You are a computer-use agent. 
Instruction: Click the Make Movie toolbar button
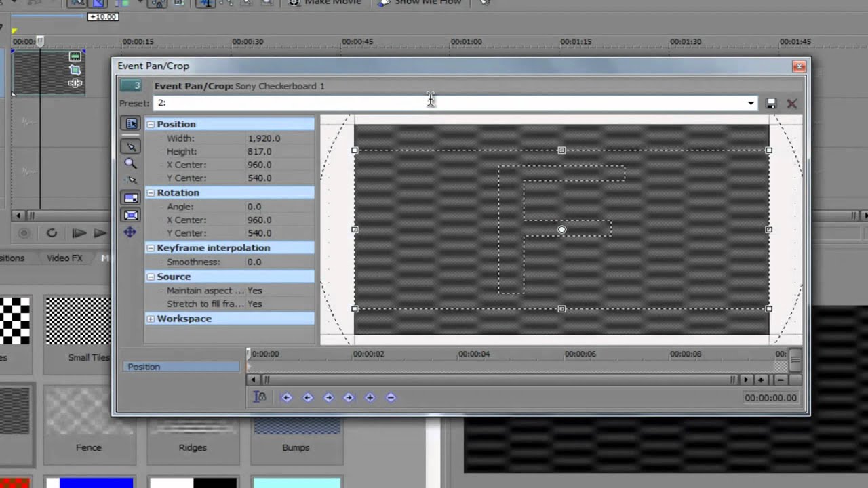[325, 3]
